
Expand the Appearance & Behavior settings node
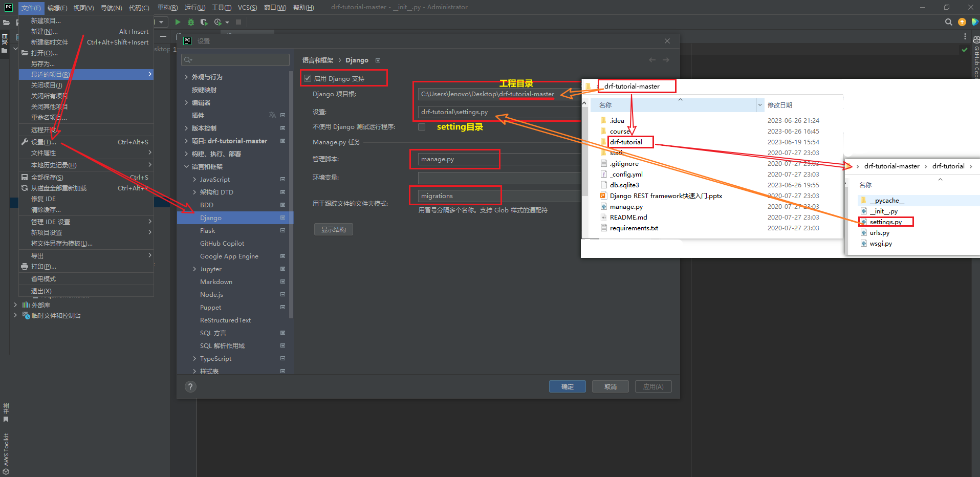[x=186, y=77]
